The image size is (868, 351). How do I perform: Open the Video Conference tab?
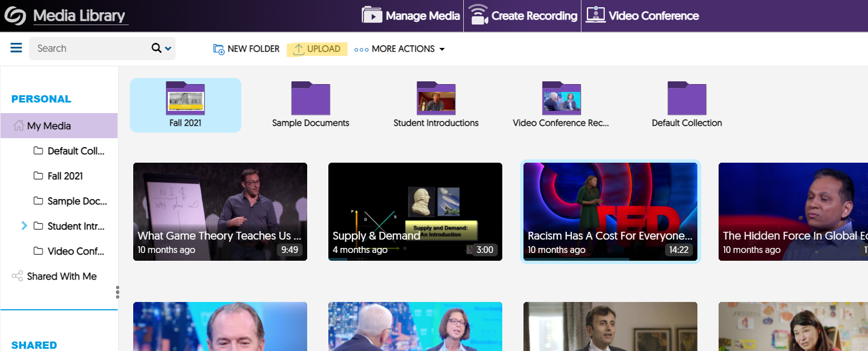point(642,16)
